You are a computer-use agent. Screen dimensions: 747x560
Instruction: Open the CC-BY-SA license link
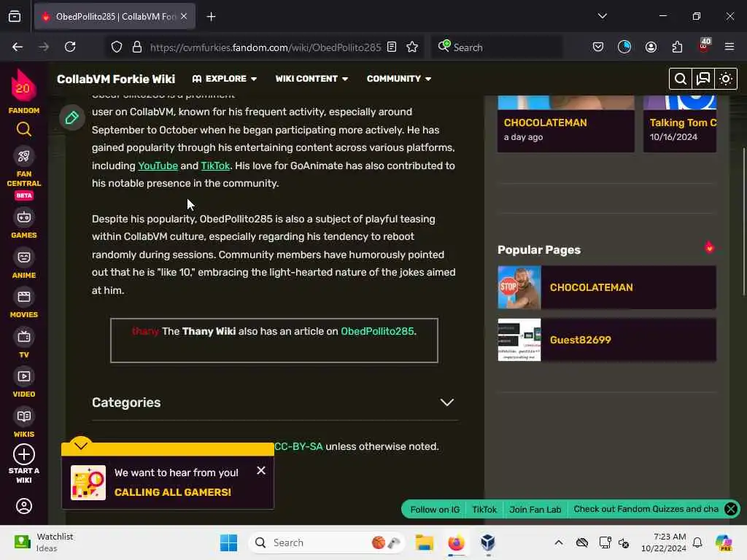pos(298,447)
